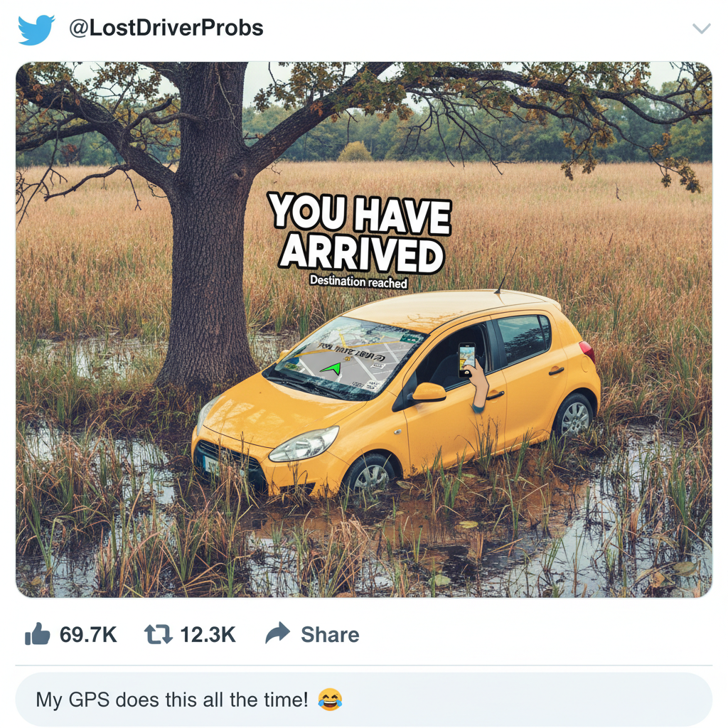Click the phone held out the car window
728x728 pixels.
pyautogui.click(x=467, y=354)
